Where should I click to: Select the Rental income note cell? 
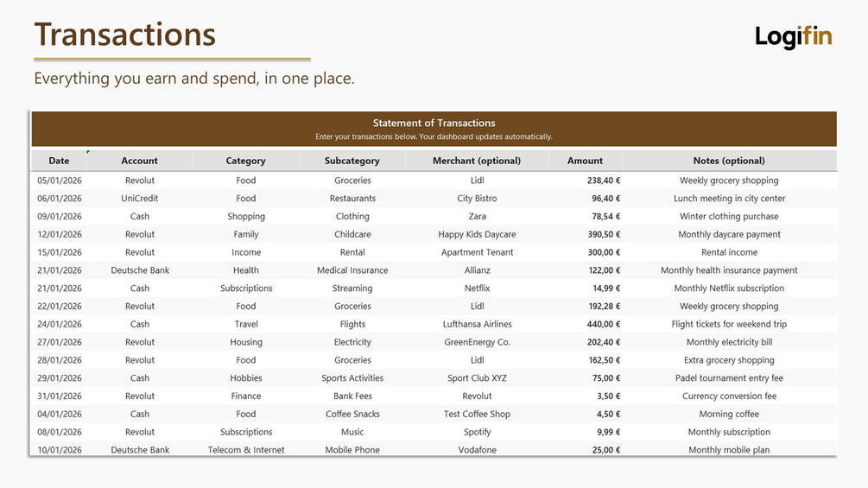pyautogui.click(x=729, y=252)
